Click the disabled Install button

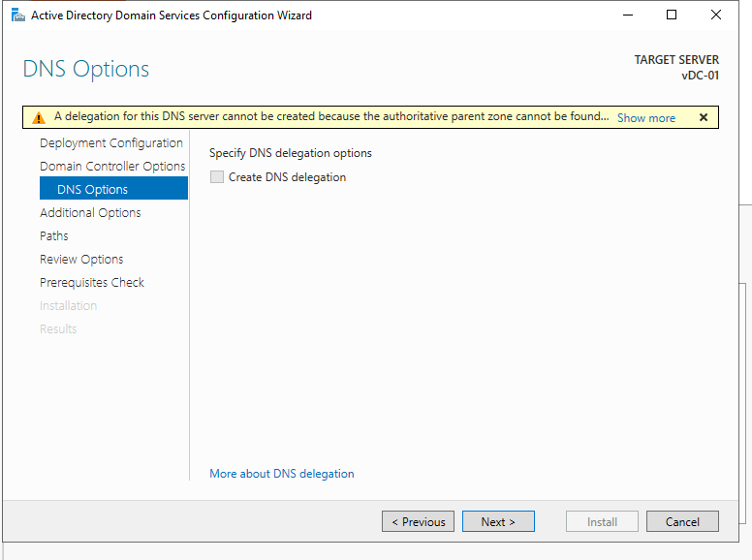pyautogui.click(x=602, y=521)
